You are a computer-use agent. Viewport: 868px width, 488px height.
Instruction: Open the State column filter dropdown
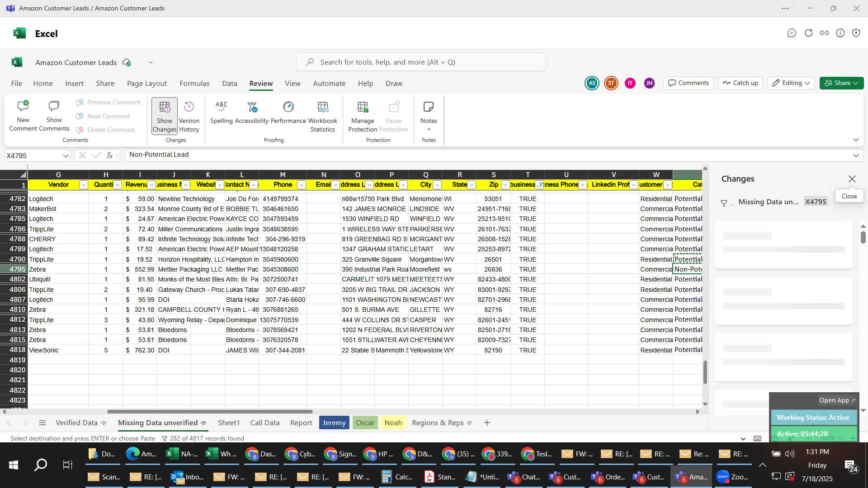[x=472, y=185]
